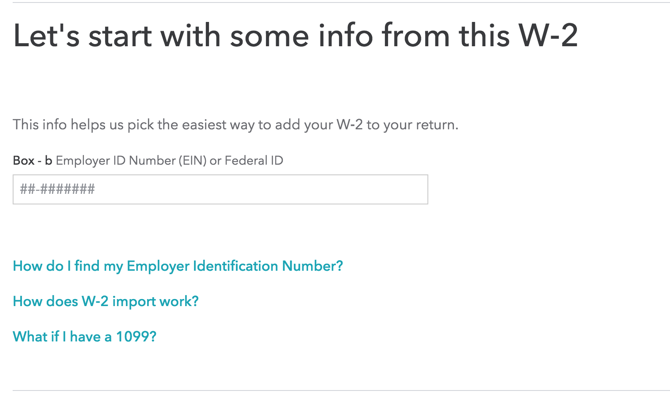
Task: Select the help link about W-2 import
Action: pyautogui.click(x=106, y=302)
